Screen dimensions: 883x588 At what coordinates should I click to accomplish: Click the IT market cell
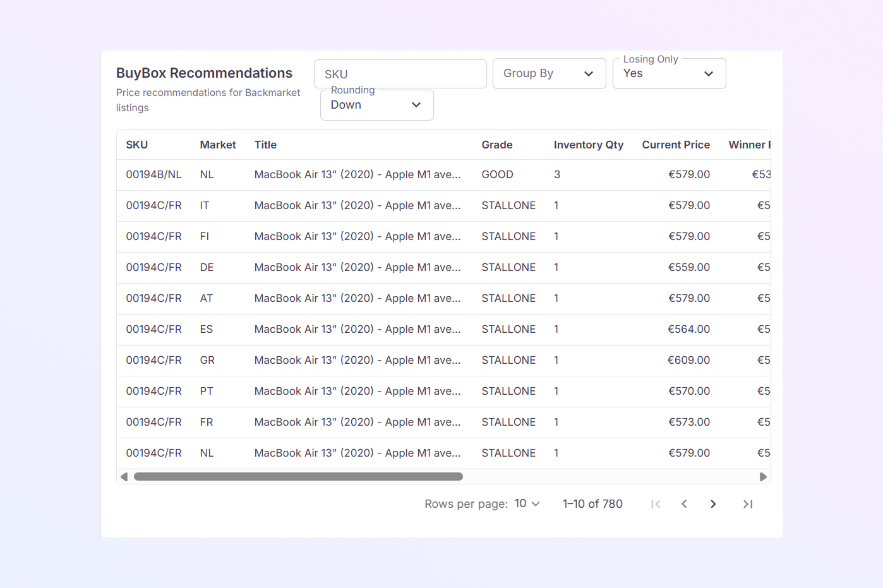click(x=205, y=205)
